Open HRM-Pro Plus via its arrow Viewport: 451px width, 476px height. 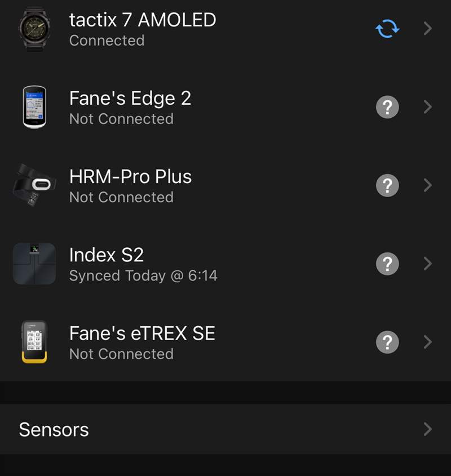point(428,185)
